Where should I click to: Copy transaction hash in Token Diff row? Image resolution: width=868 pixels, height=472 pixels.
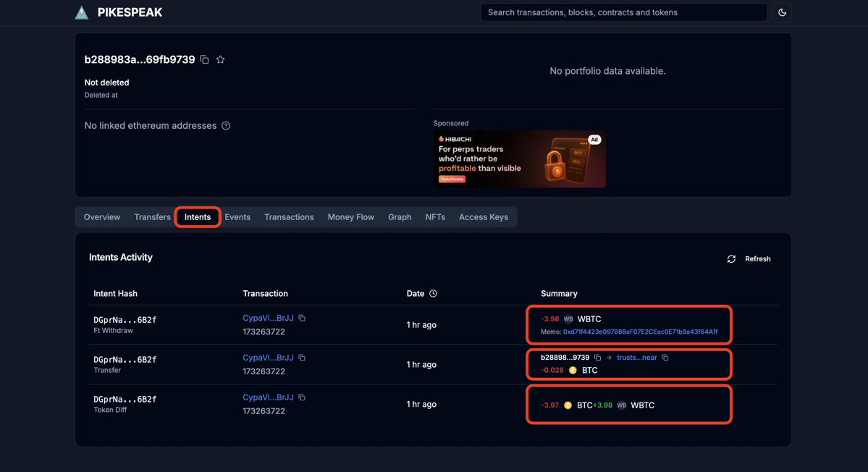(302, 397)
